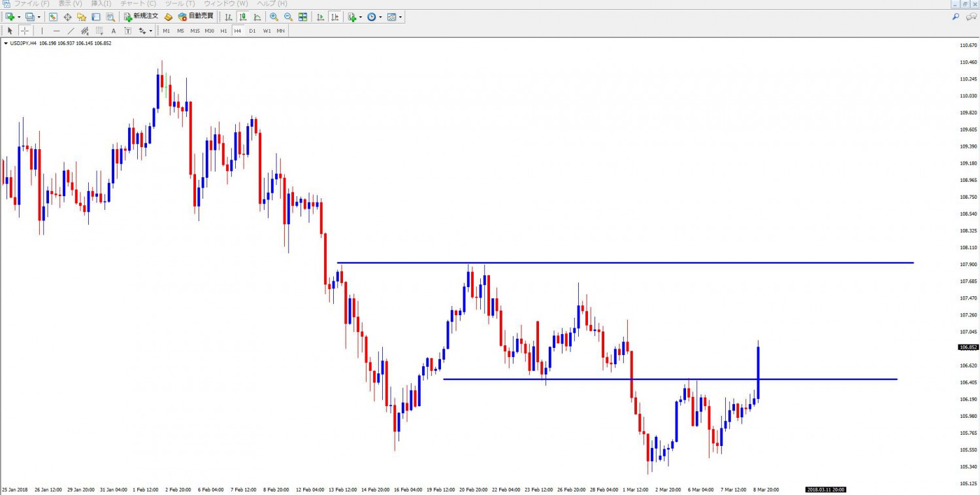
Task: Open the チャート (C) menu
Action: [139, 4]
